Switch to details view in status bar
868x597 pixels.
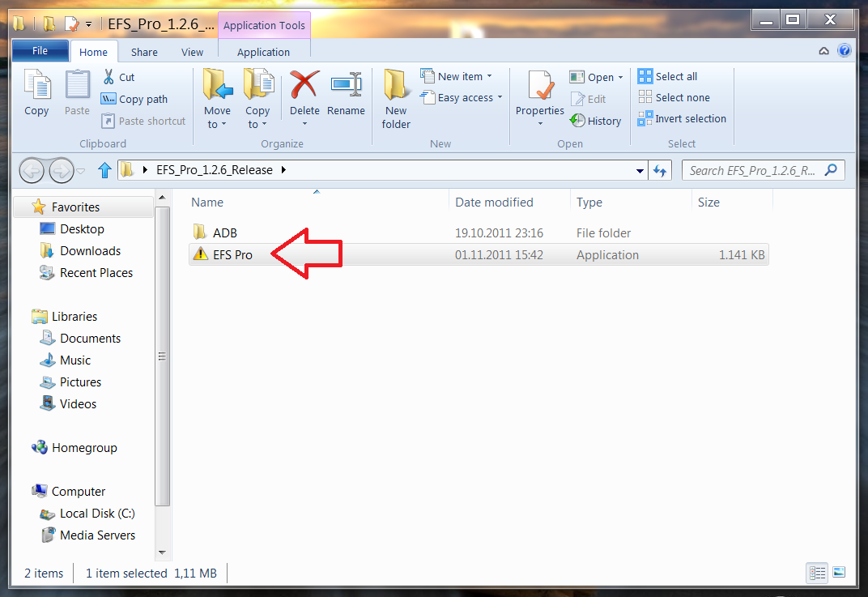[x=818, y=573]
